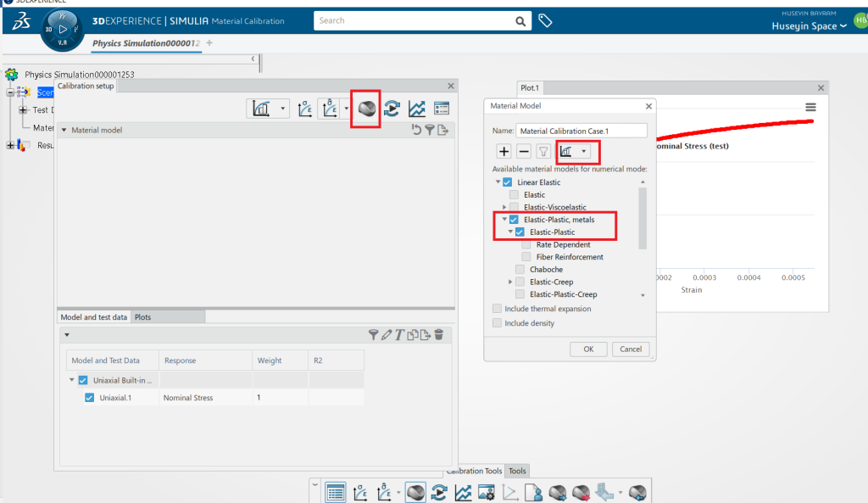The width and height of the screenshot is (868, 503).
Task: Click the tag icon beside the search bar
Action: (546, 20)
